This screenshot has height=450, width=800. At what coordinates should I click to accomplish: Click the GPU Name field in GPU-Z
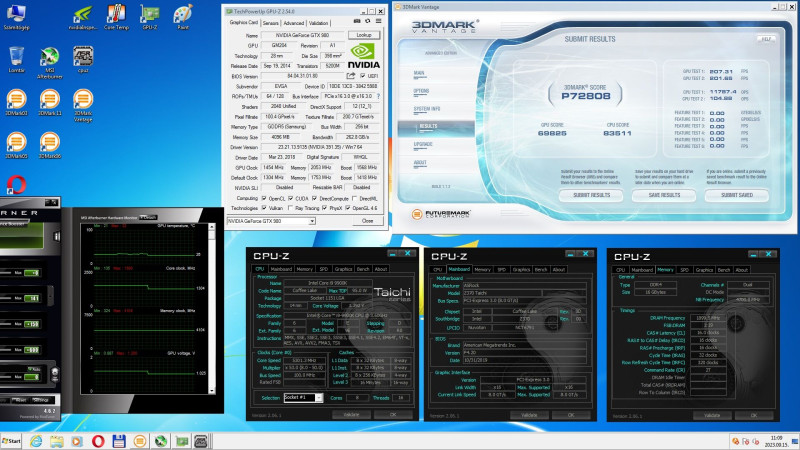pos(302,35)
